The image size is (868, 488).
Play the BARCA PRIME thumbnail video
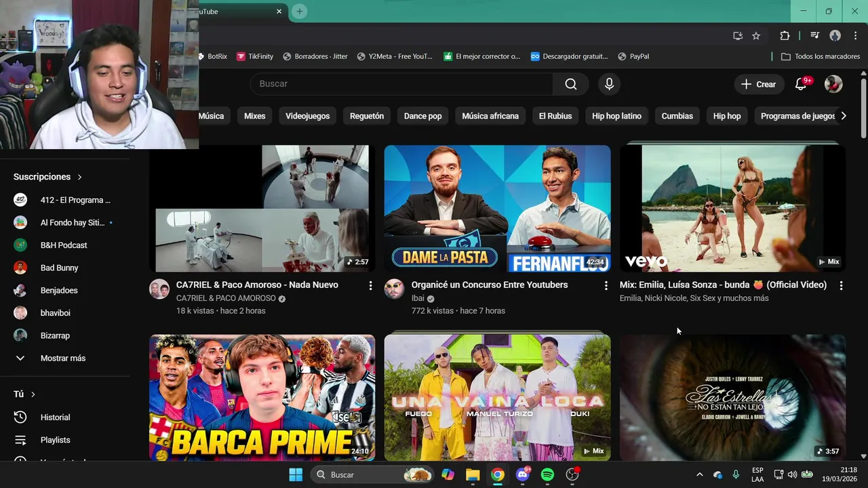pyautogui.click(x=262, y=398)
